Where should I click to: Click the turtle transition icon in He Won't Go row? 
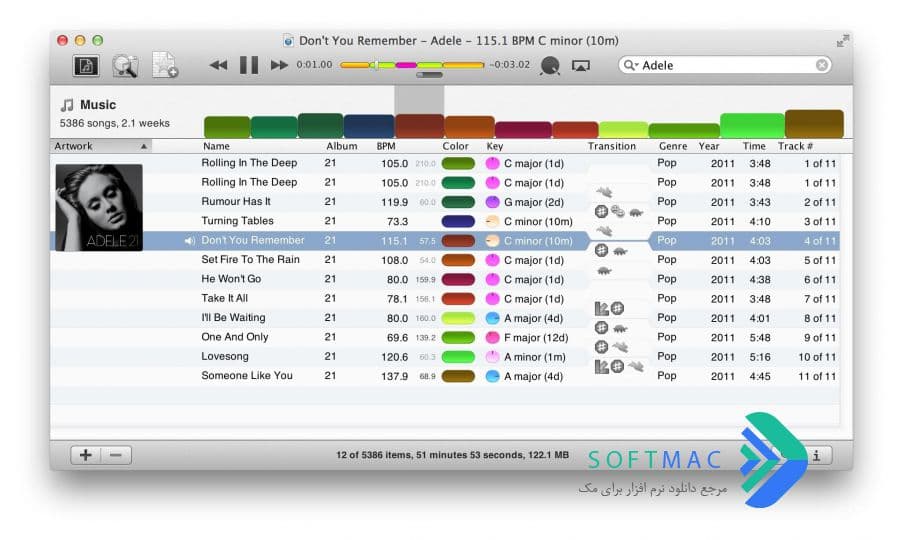604,271
